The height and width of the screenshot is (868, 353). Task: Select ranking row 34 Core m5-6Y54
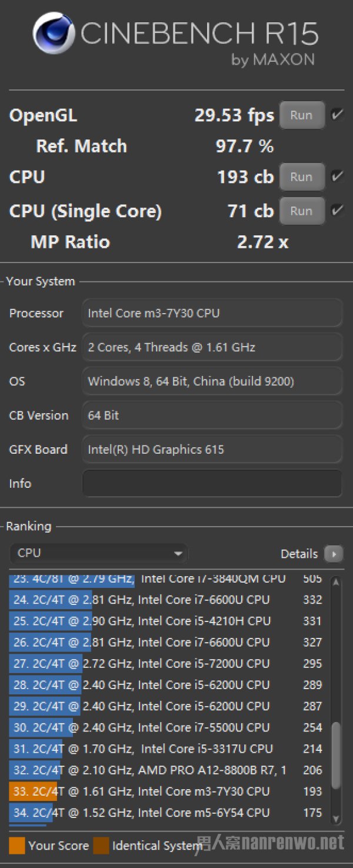168,812
